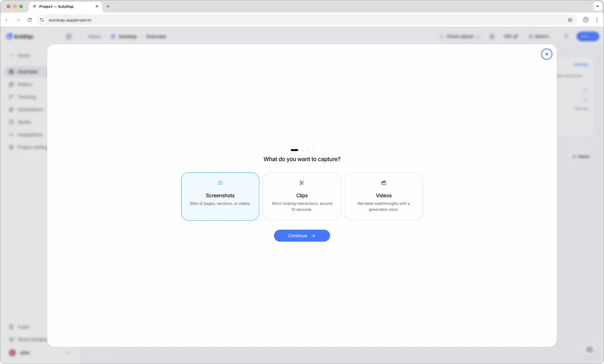
Task: Go back to the previous page
Action: 7,20
